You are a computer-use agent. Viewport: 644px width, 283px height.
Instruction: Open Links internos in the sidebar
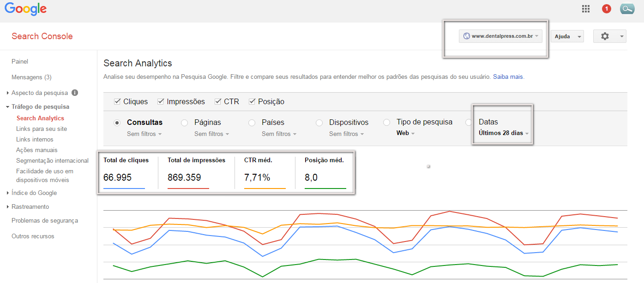pyautogui.click(x=35, y=140)
